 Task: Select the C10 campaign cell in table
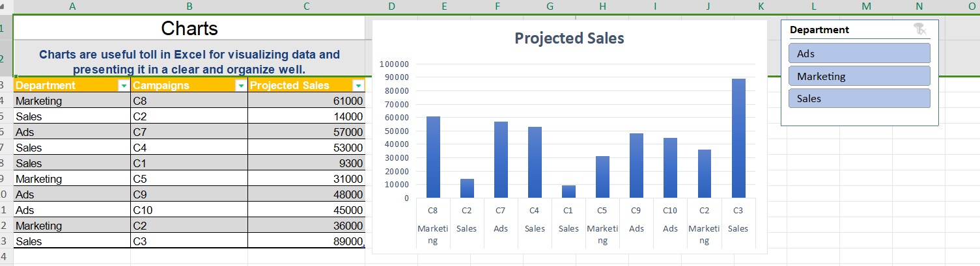click(x=189, y=210)
